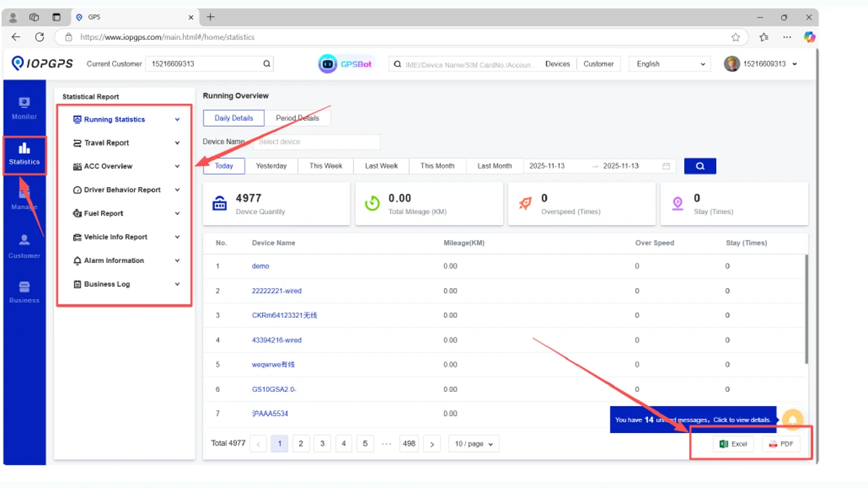Click the Stay location pin icon

coord(677,203)
